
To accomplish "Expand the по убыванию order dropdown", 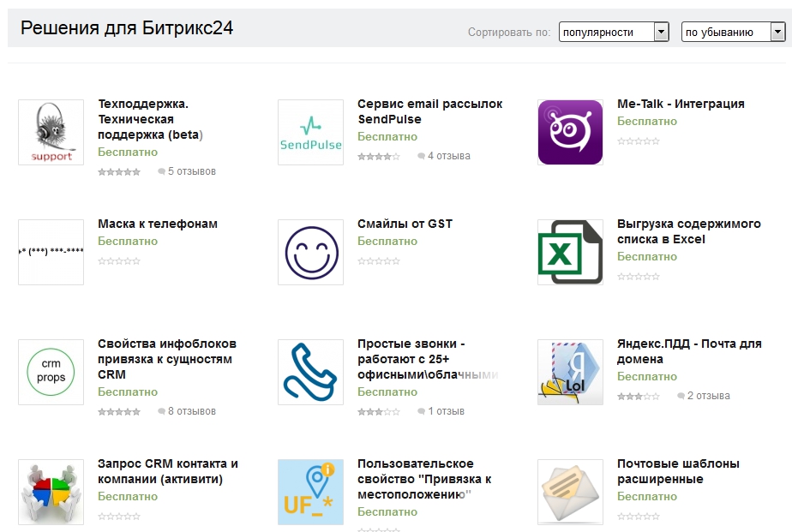I will [x=733, y=32].
